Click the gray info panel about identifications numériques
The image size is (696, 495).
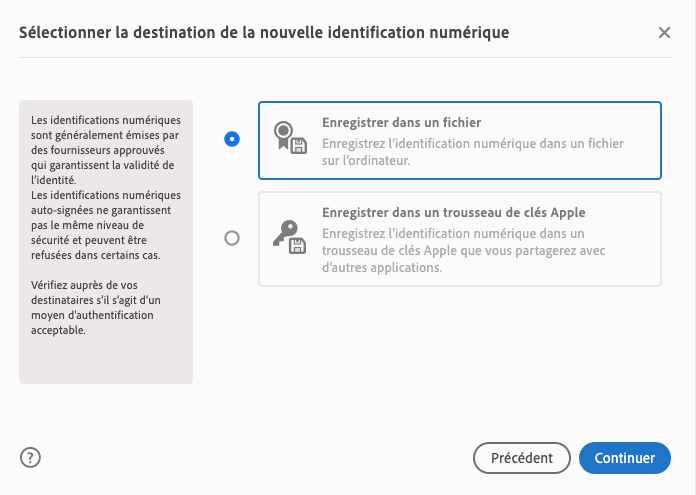[x=105, y=360]
